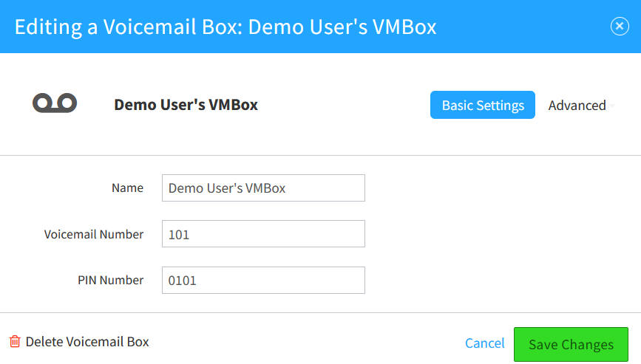Expand the caret arrow beside Advanced
The width and height of the screenshot is (641, 364).
(x=612, y=106)
